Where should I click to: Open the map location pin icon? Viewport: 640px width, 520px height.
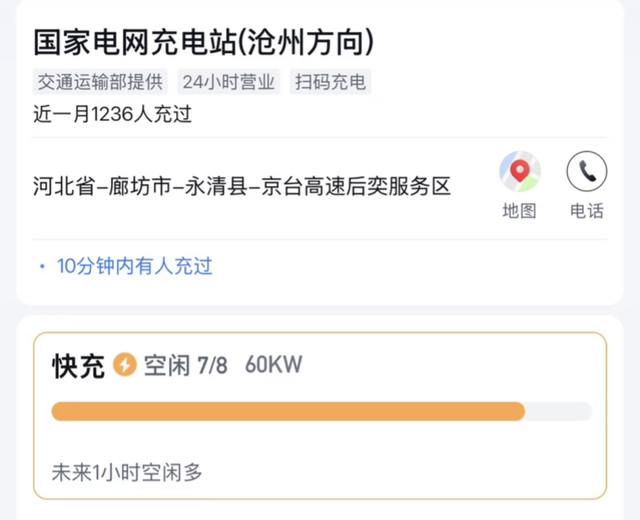pyautogui.click(x=519, y=172)
